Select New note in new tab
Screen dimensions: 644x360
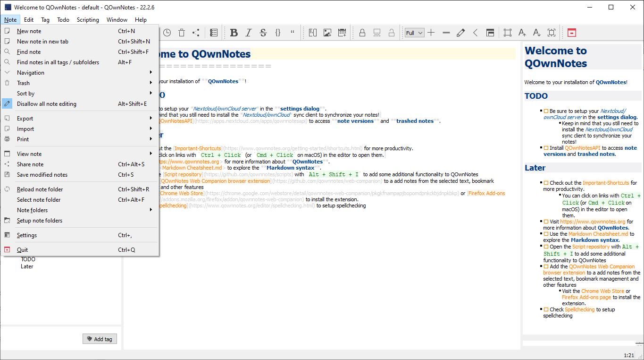click(80, 42)
